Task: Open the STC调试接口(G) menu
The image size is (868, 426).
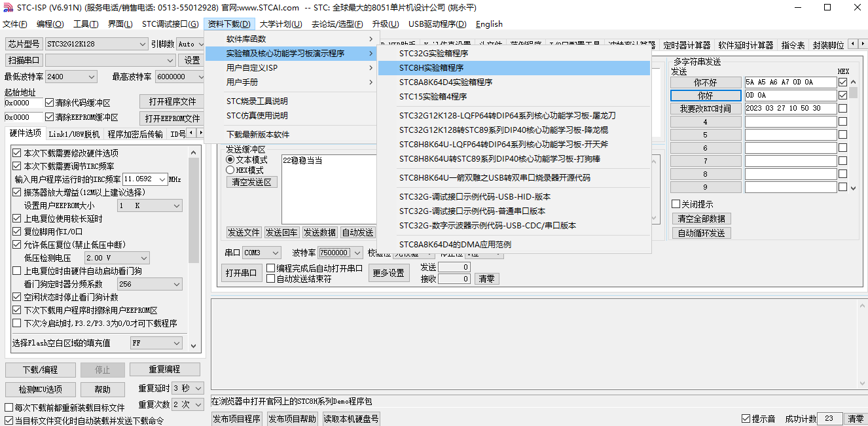Action: click(x=170, y=24)
